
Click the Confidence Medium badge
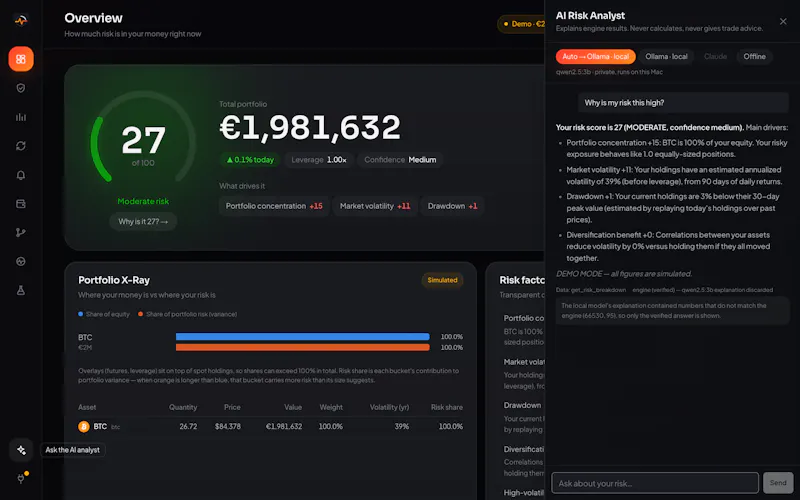tap(400, 160)
